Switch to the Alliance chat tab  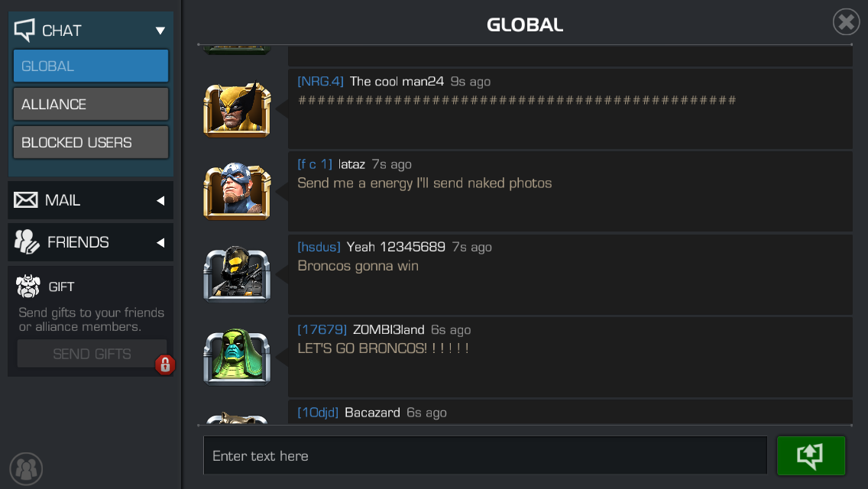coord(91,104)
